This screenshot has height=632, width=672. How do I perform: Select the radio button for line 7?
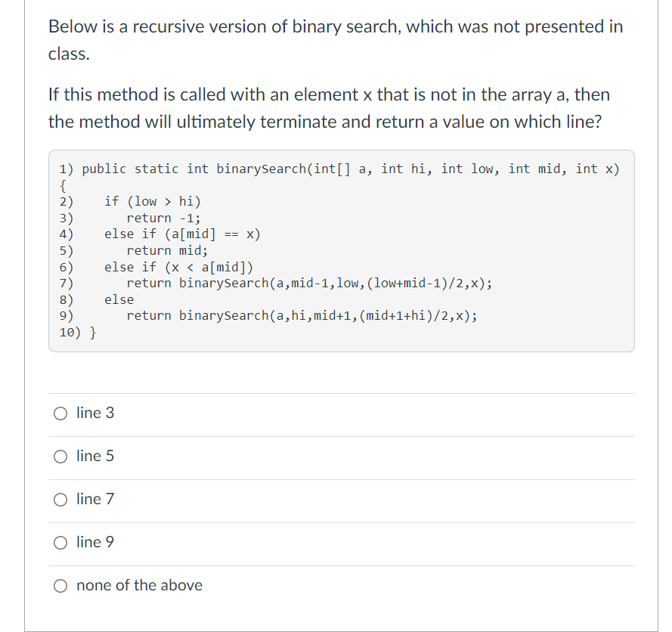pyautogui.click(x=60, y=499)
